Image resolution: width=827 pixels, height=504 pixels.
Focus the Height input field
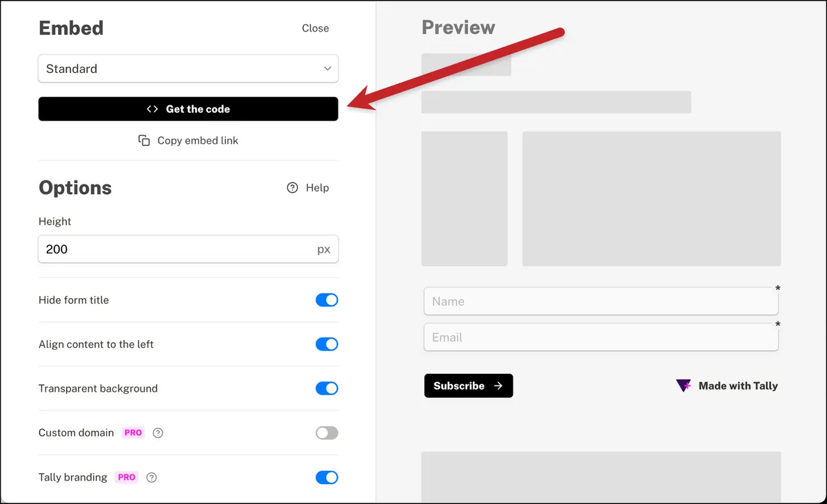coord(188,249)
